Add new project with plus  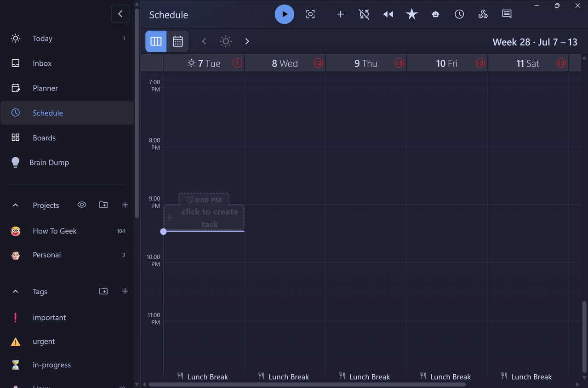(125, 205)
